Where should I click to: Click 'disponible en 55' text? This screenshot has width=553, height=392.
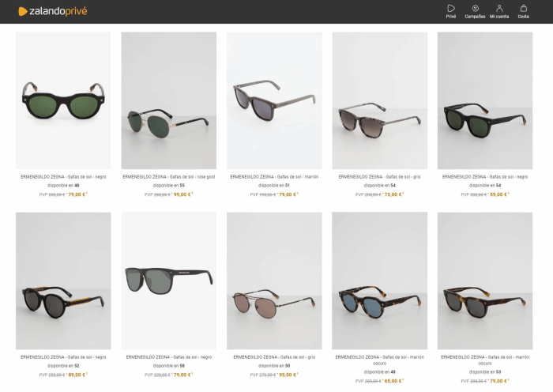coord(169,186)
